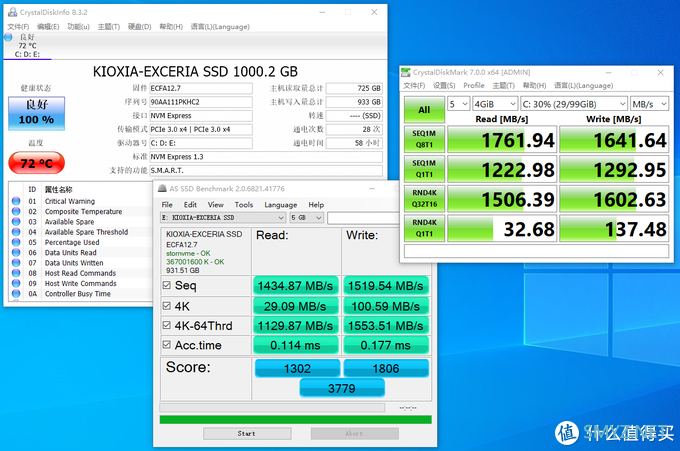The width and height of the screenshot is (680, 451).
Task: Click the red 72 °C temperature indicator
Action: pyautogui.click(x=36, y=163)
